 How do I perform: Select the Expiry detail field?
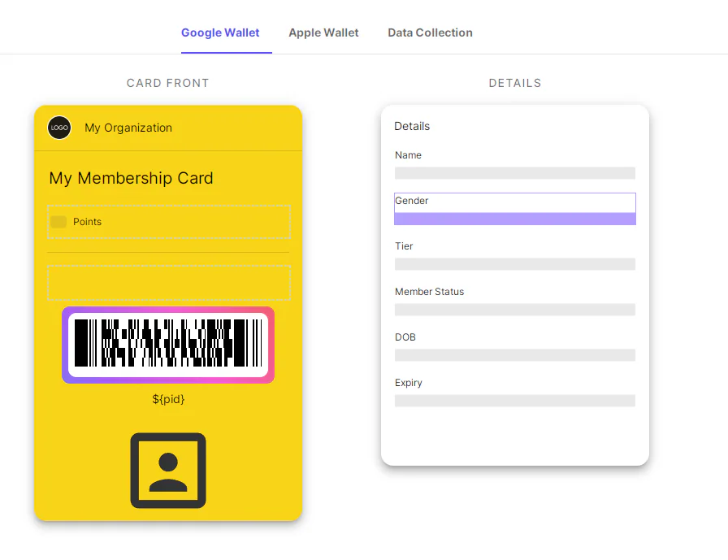[x=515, y=391]
